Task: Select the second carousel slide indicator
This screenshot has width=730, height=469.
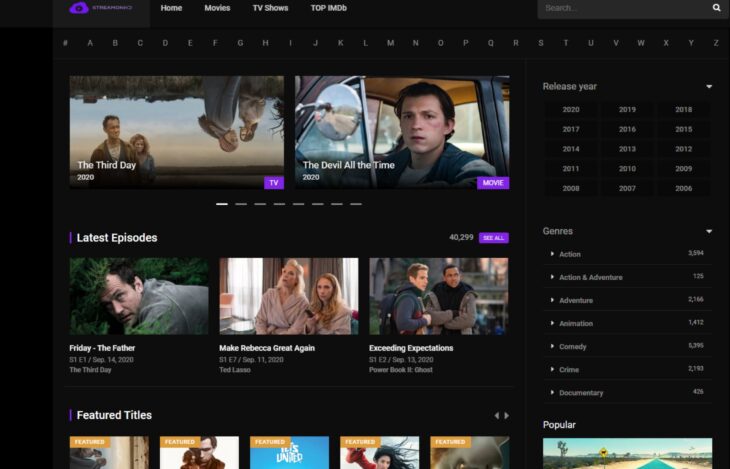Action: (x=241, y=204)
